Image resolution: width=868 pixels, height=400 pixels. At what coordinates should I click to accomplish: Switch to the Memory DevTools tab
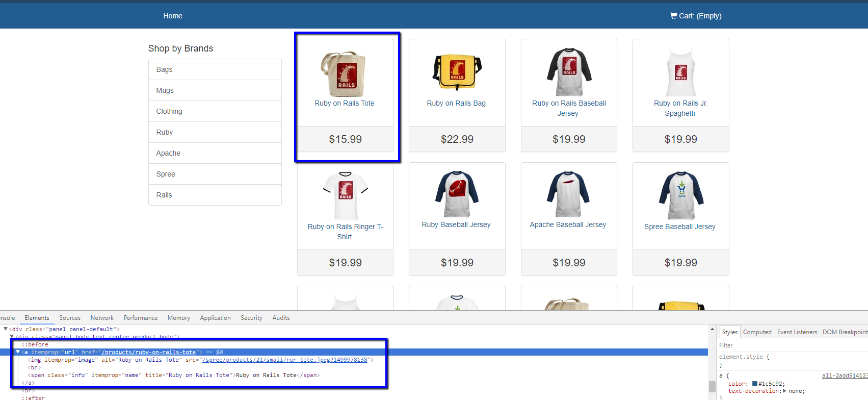coord(179,318)
